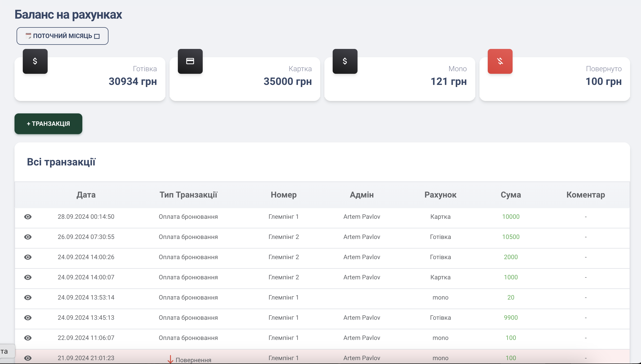641x364 pixels.
Task: Open eye icon for 22.09.2024 11:06:07 row
Action: [x=28, y=338]
